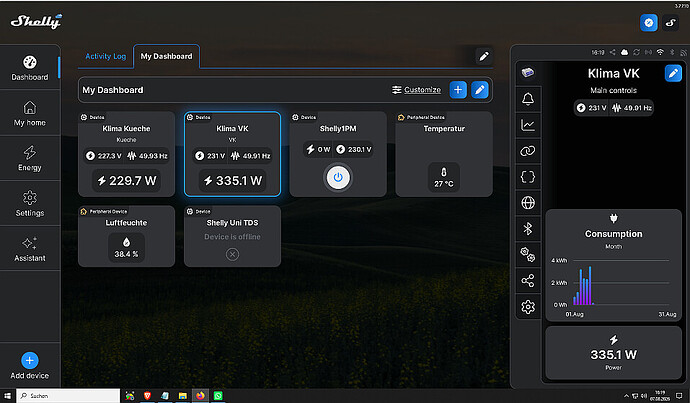Open the curly braces scripts icon

[x=528, y=177]
